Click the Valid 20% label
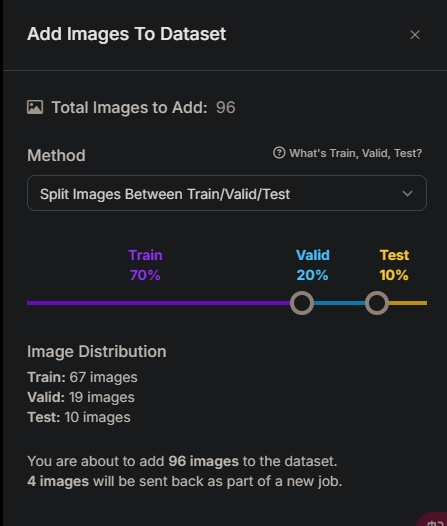 pos(313,265)
